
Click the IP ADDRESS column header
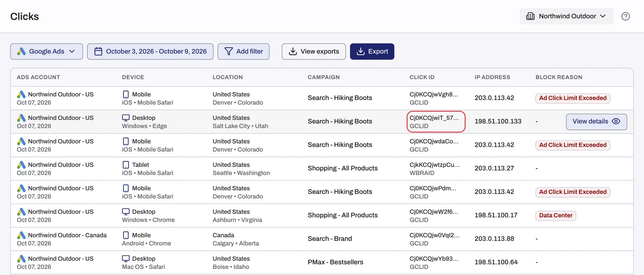click(492, 77)
